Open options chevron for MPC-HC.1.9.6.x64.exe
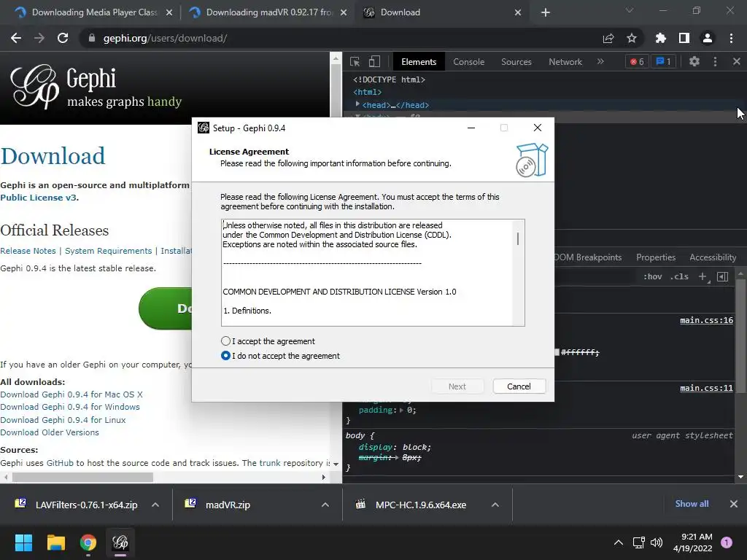The width and height of the screenshot is (747, 560). [495, 505]
